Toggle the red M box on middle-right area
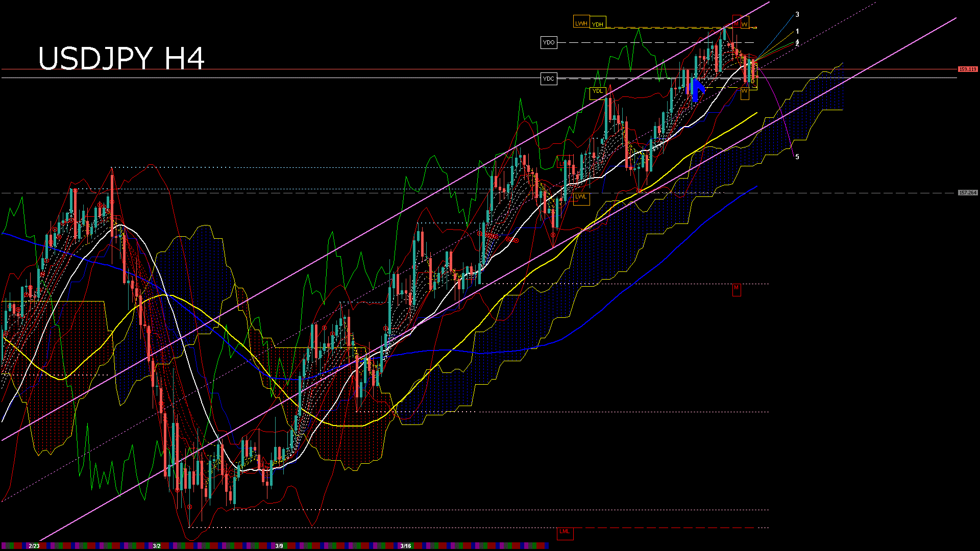 coord(737,290)
